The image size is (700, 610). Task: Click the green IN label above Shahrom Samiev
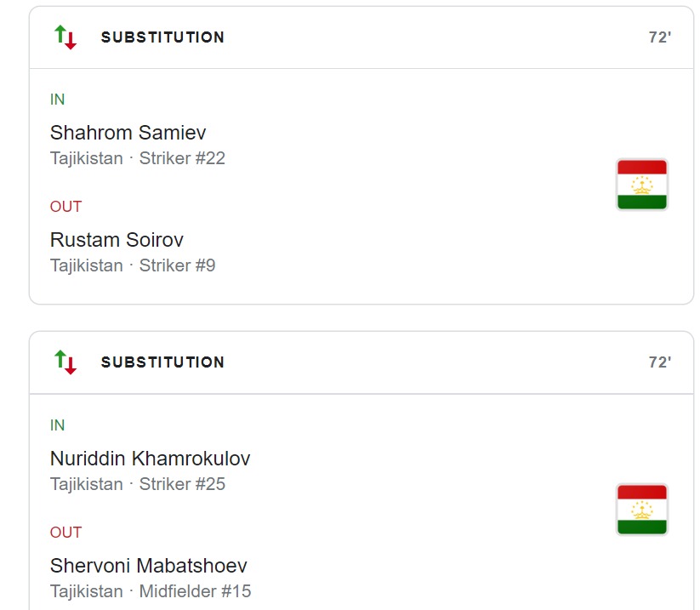(57, 100)
